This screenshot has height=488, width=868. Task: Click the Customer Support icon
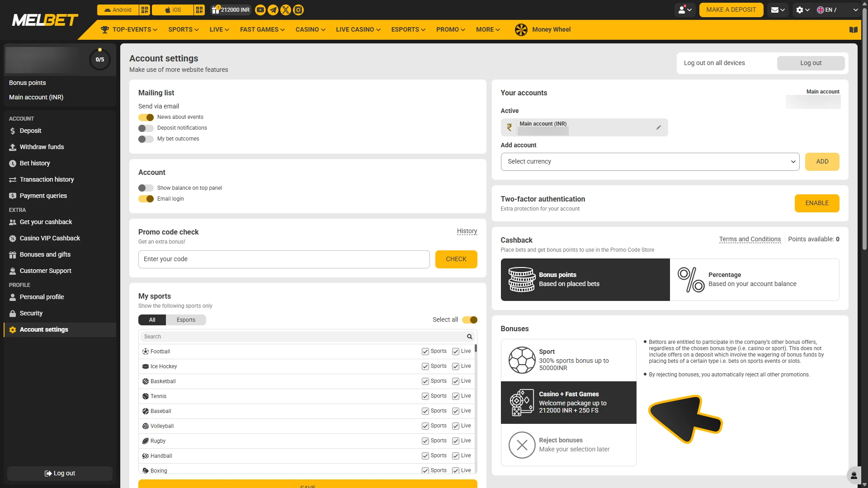pos(13,271)
